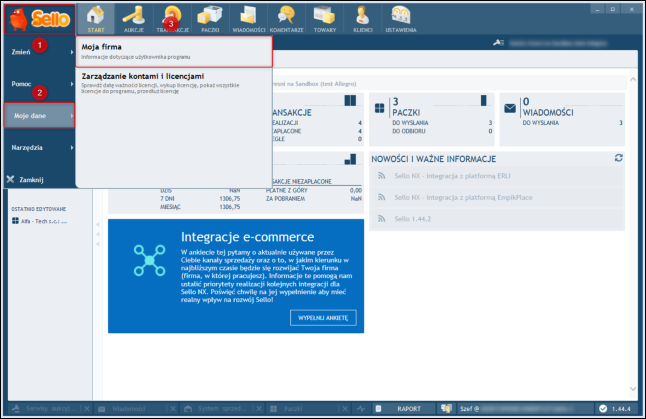Click the version 1.44.4 status indicator

click(x=616, y=409)
